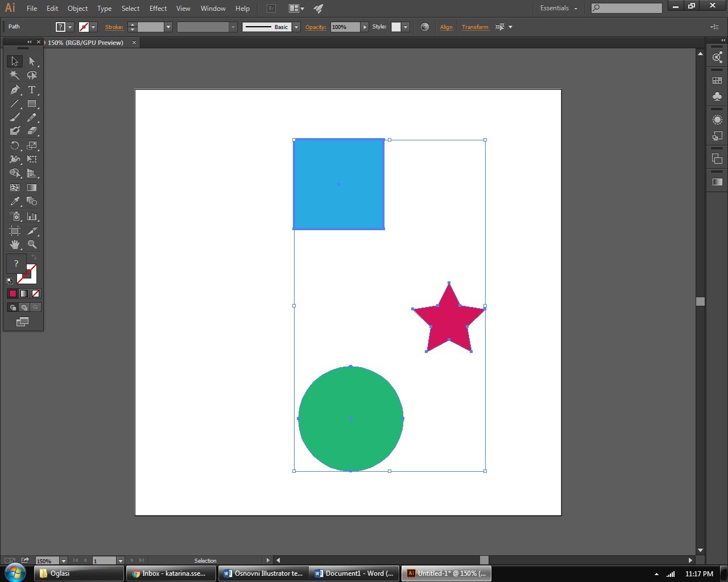
Task: Click the magenta Color swatch button
Action: 13,294
